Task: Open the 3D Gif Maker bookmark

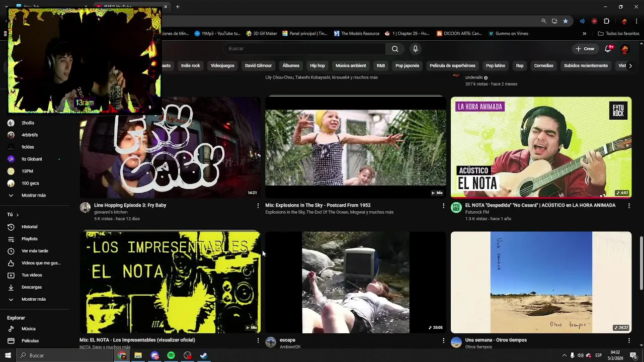Action: [262, 34]
